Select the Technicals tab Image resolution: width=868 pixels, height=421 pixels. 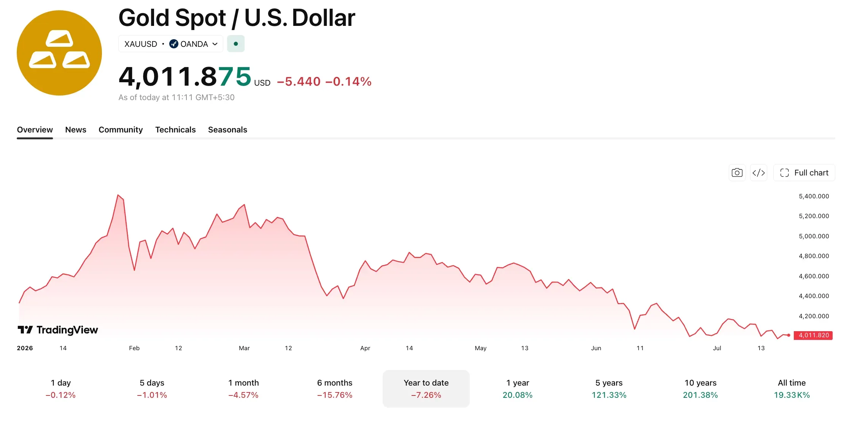(x=175, y=130)
